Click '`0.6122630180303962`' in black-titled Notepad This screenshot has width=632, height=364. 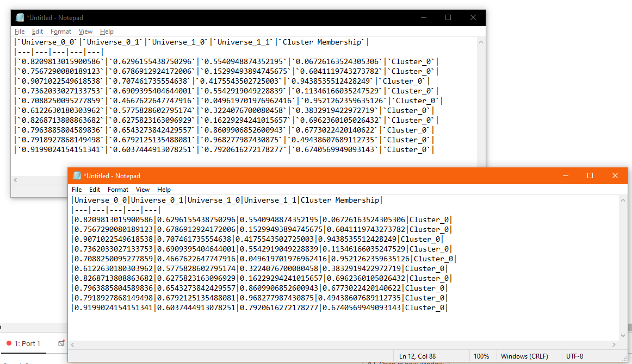pyautogui.click(x=60, y=111)
